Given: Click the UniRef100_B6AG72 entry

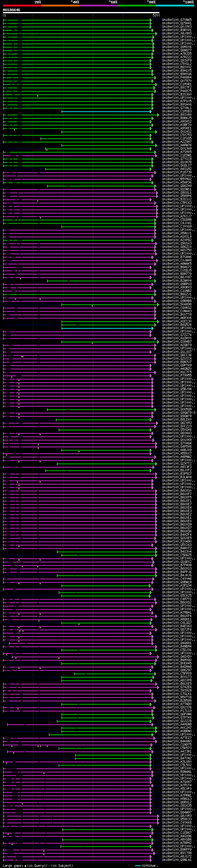Looking at the screenshot, I should [177, 267].
